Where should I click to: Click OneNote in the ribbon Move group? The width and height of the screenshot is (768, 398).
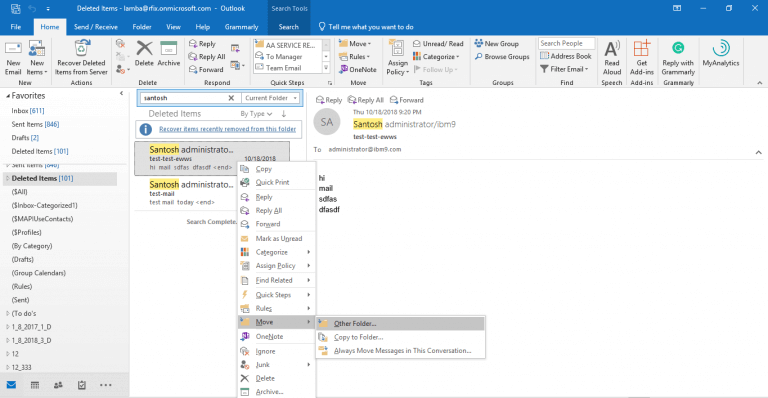pyautogui.click(x=358, y=70)
